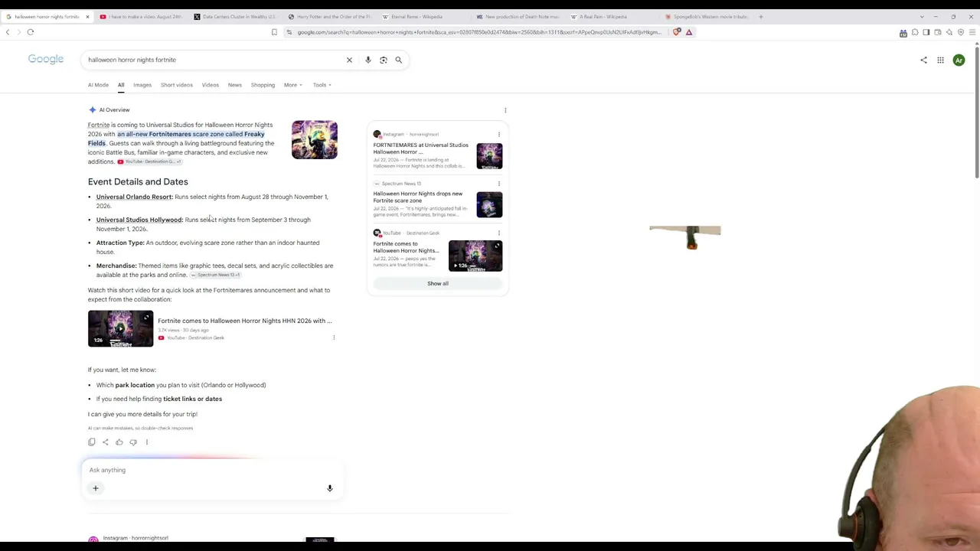Add attachment with the plus icon in Ask anything
980x551 pixels.
click(96, 488)
